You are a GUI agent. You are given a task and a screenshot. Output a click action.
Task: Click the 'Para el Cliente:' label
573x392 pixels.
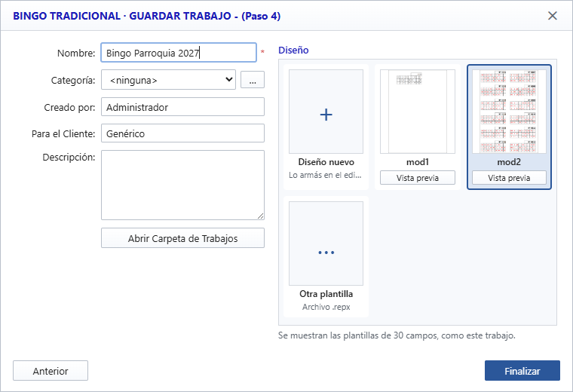click(x=63, y=133)
